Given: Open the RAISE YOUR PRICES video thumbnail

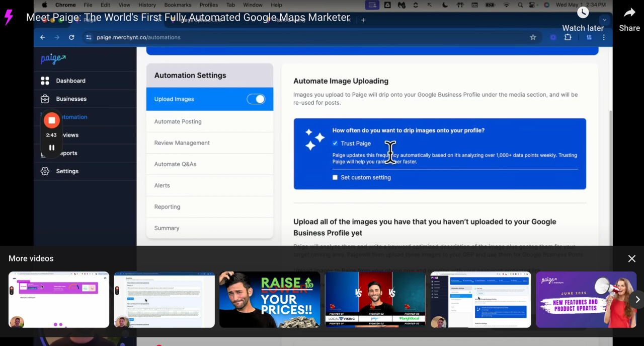Looking at the screenshot, I should coord(270,300).
